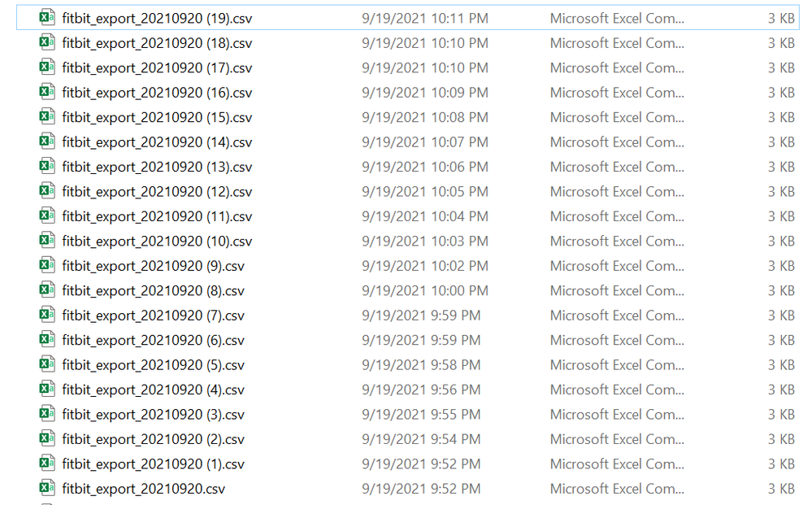The width and height of the screenshot is (812, 505).
Task: Select file name fitbit_export_20210920 (15).csv
Action: pos(157,118)
